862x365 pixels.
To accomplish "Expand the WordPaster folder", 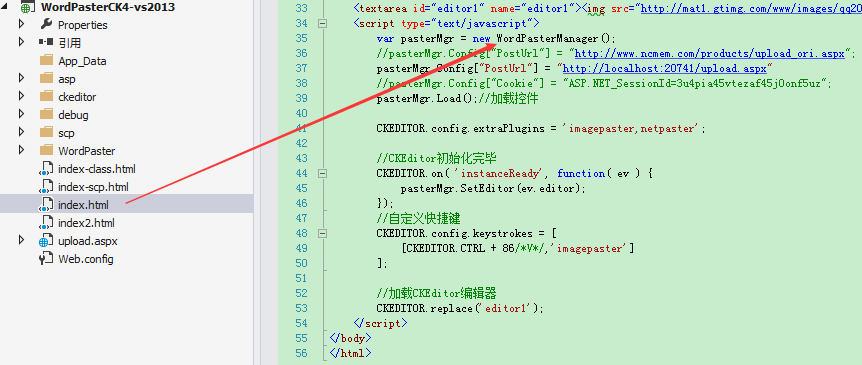I will click(x=21, y=151).
